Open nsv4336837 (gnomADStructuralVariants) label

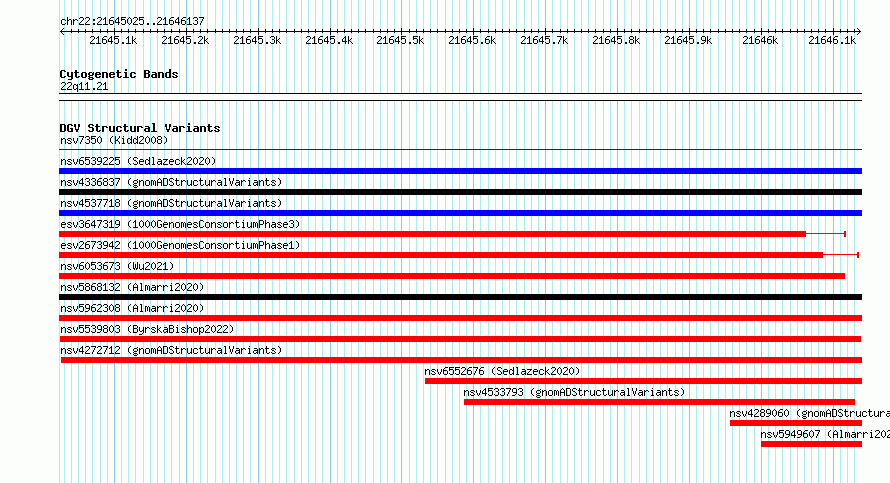[171, 182]
